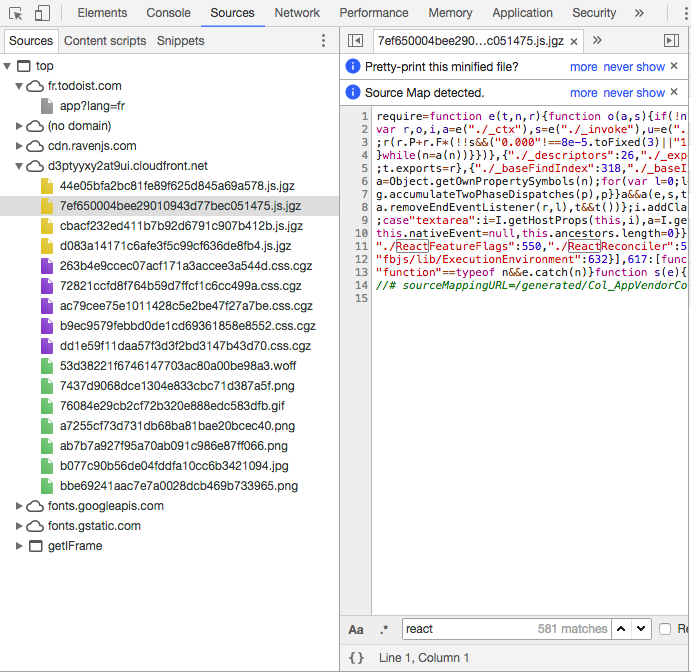Switch to the Console tab
The width and height of the screenshot is (691, 672).
[x=168, y=13]
